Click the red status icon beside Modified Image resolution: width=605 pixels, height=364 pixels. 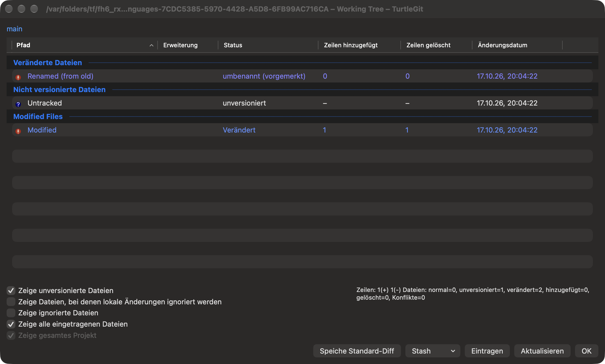click(x=18, y=131)
